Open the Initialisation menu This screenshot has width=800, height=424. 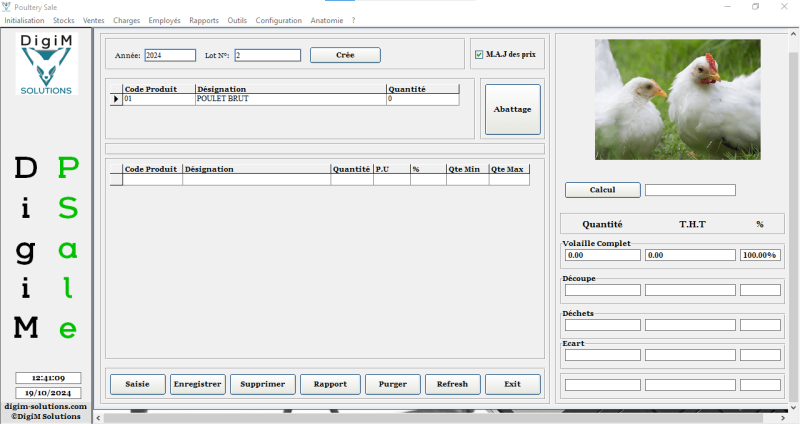(x=25, y=20)
